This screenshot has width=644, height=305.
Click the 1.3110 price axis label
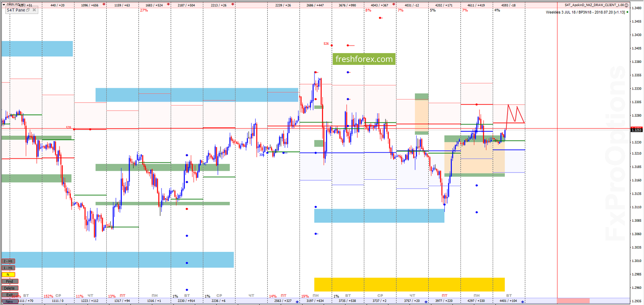[x=637, y=207]
